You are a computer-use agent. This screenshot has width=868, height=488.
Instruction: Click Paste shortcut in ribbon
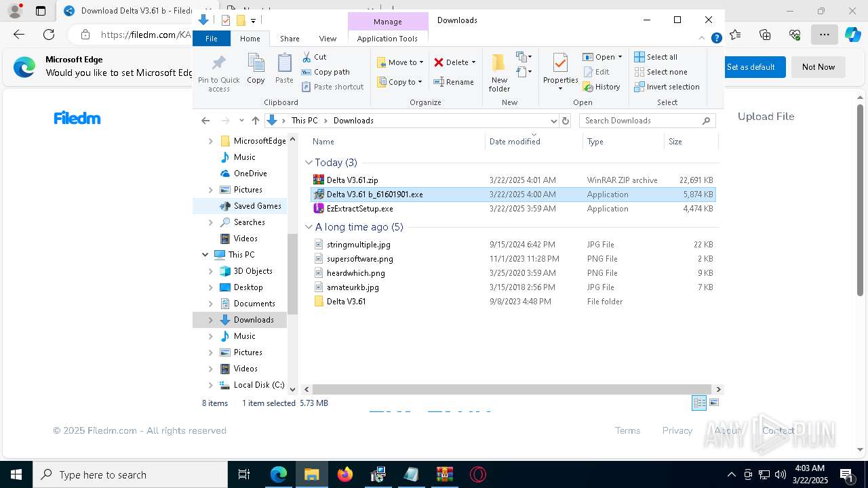333,87
